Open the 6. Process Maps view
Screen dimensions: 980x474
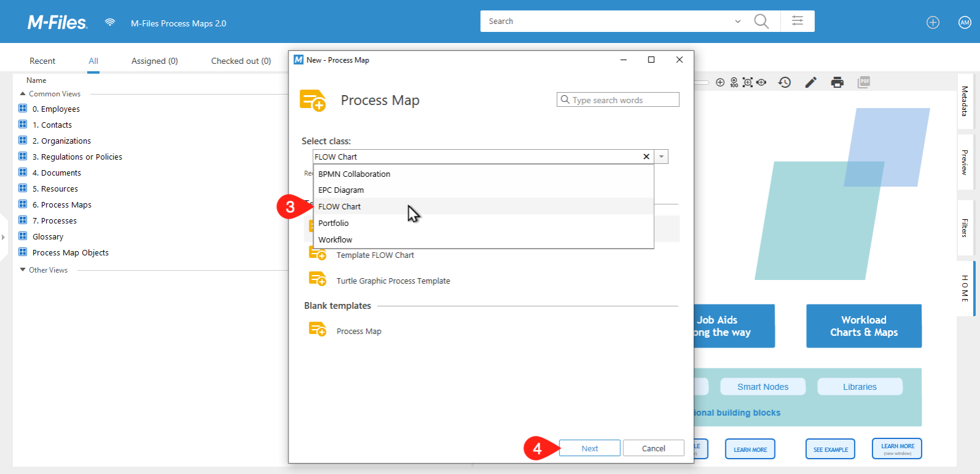coord(61,205)
